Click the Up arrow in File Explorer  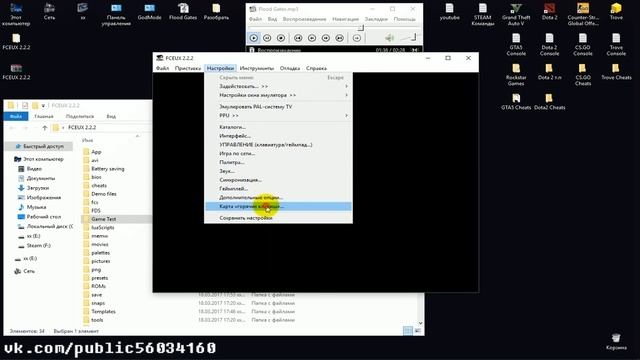click(44, 128)
